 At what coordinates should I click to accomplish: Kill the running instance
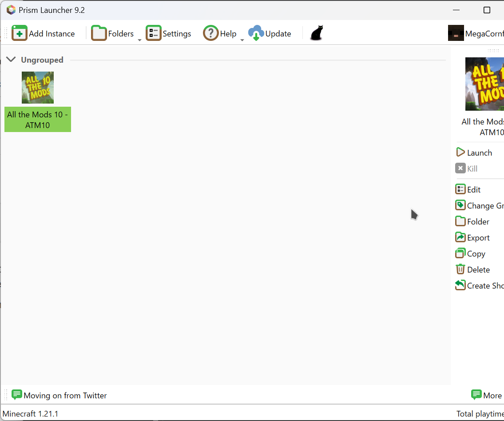(x=468, y=168)
